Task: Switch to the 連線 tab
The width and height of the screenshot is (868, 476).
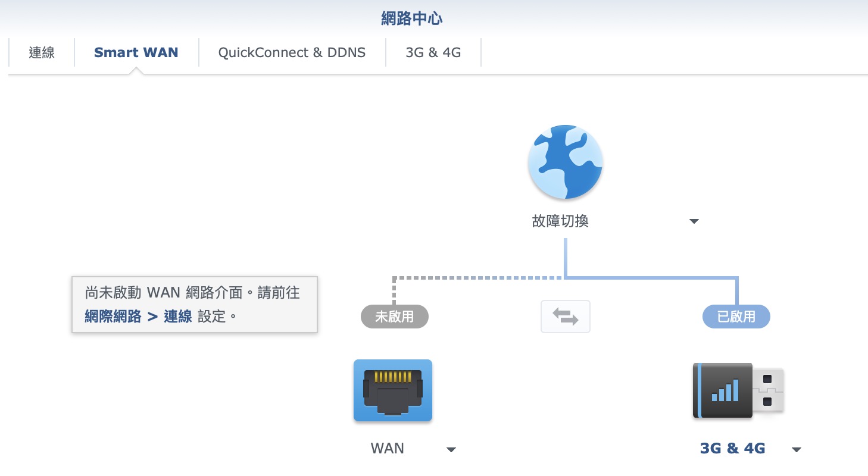Action: coord(42,52)
